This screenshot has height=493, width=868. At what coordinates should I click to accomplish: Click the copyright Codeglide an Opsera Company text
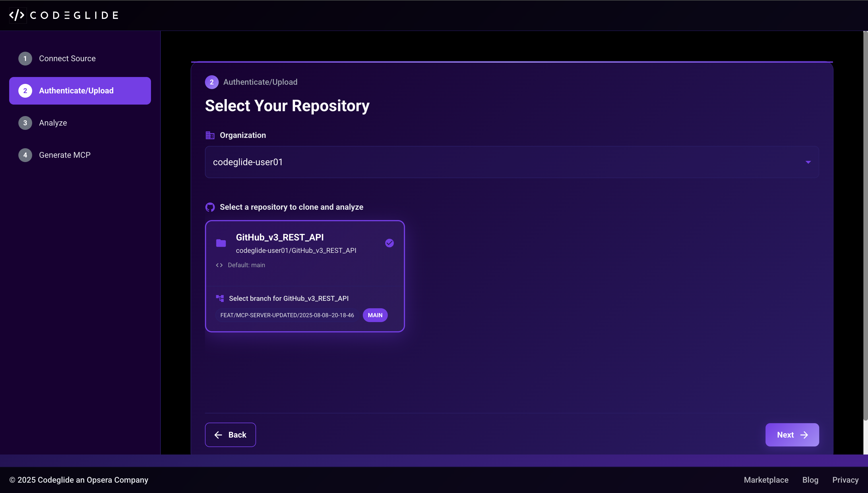coord(79,480)
